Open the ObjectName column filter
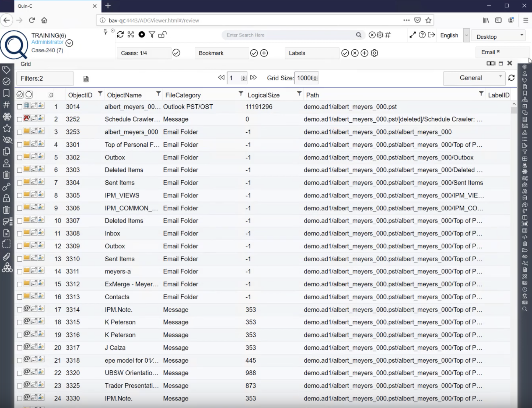This screenshot has height=408, width=532. tap(158, 93)
